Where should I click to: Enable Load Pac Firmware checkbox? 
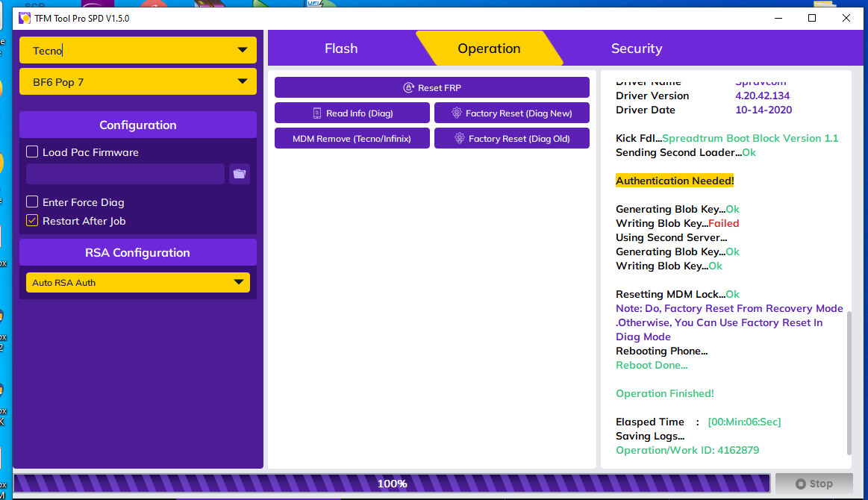(x=32, y=152)
